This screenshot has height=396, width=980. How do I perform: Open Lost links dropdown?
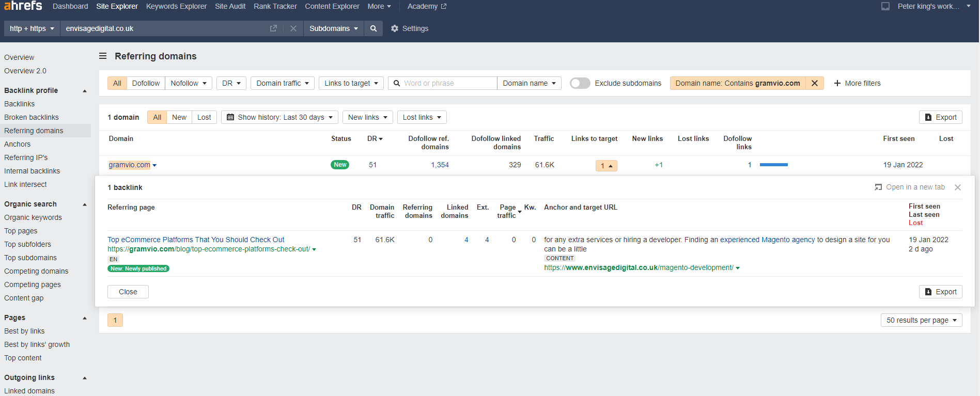click(x=422, y=117)
